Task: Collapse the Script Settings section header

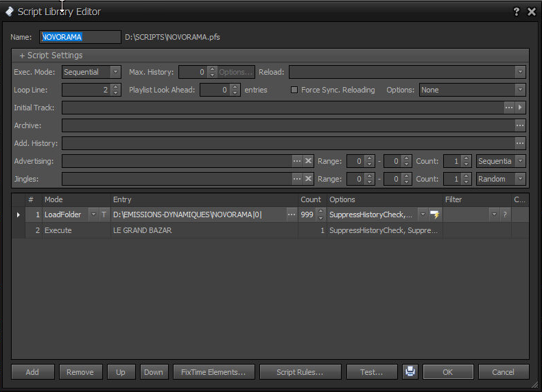Action: [51, 56]
